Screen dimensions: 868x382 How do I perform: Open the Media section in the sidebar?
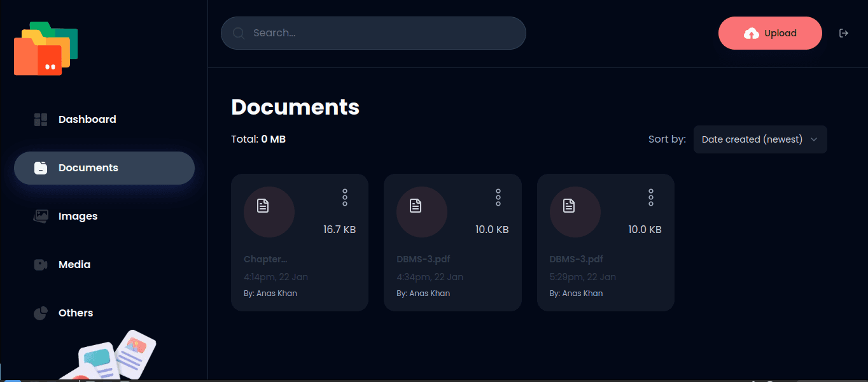point(74,265)
